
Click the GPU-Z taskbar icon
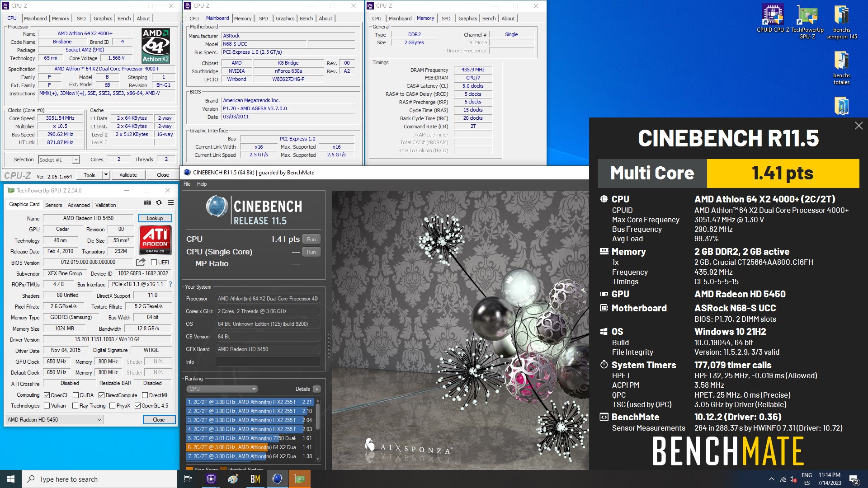click(x=299, y=479)
